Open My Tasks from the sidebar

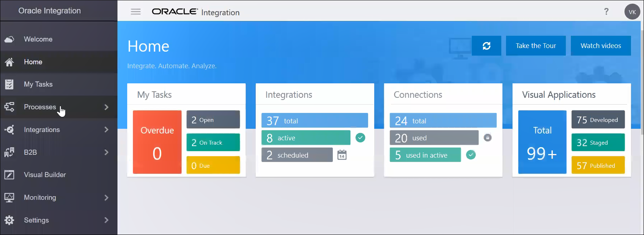tap(59, 84)
